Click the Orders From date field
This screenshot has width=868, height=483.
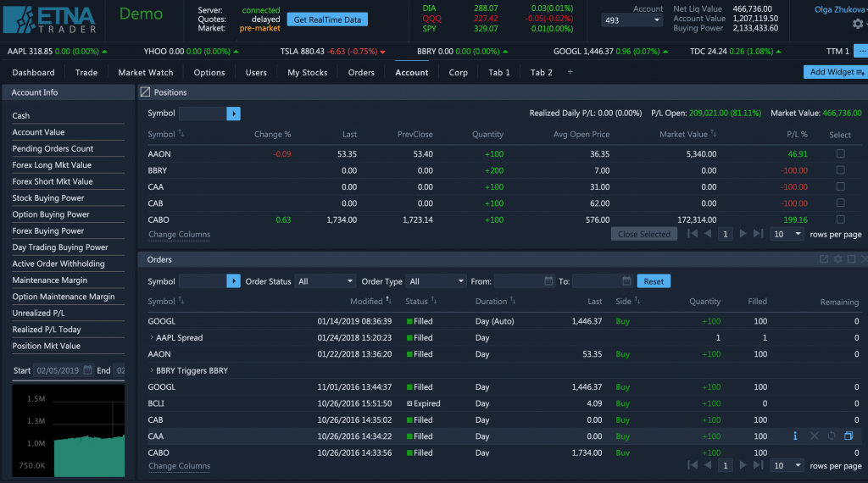point(524,281)
